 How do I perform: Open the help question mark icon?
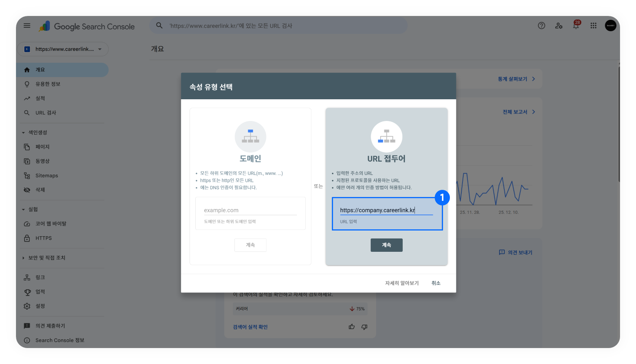point(541,25)
